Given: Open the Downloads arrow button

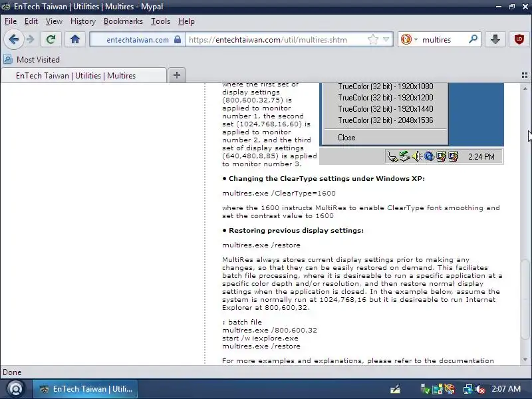Looking at the screenshot, I should [x=495, y=39].
